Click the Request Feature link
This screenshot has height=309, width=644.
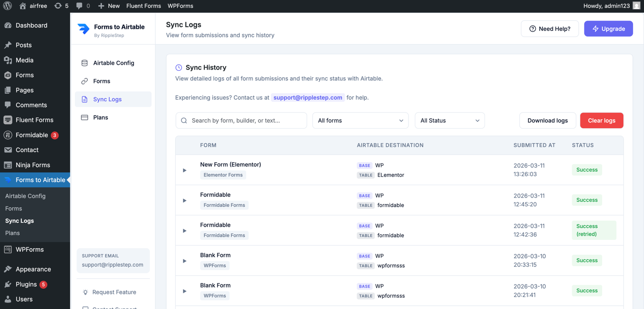114,292
